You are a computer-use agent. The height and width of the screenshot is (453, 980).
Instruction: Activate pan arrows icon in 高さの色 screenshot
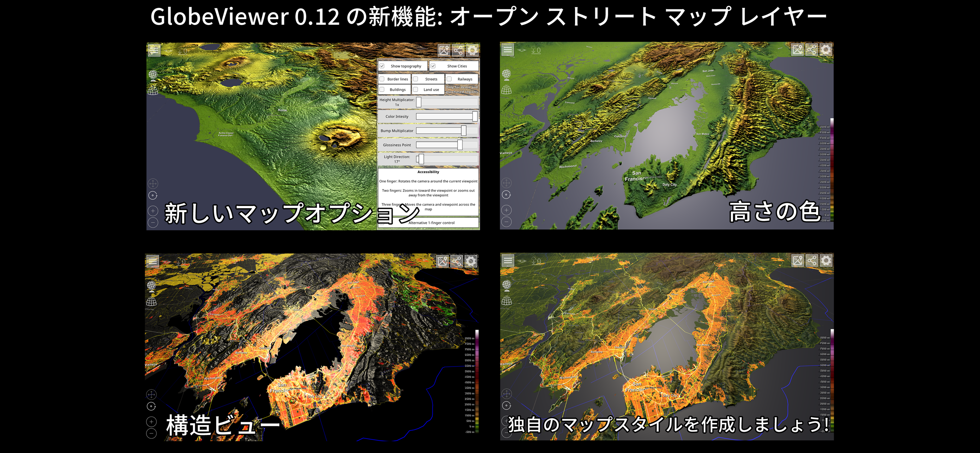click(506, 183)
